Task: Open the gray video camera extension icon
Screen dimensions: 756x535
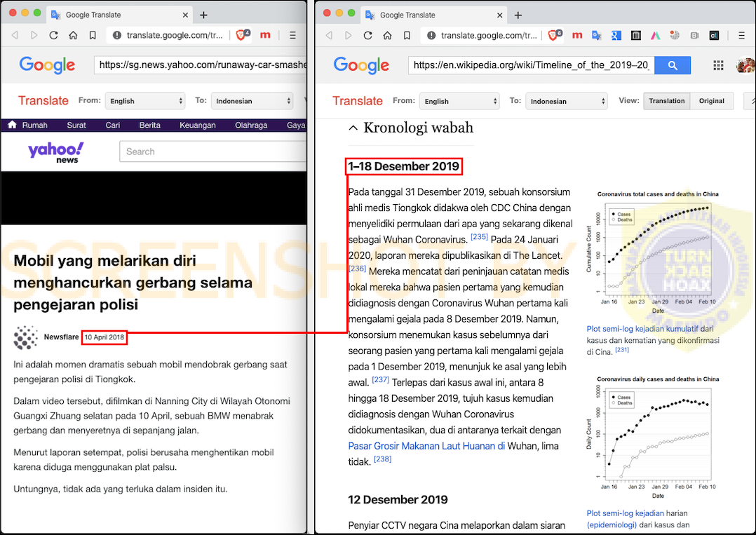Action: click(x=695, y=35)
